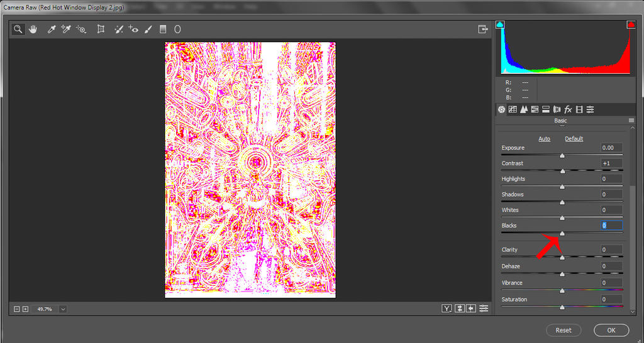The height and width of the screenshot is (343, 644).
Task: Open the Effects (fx) tab
Action: [568, 109]
